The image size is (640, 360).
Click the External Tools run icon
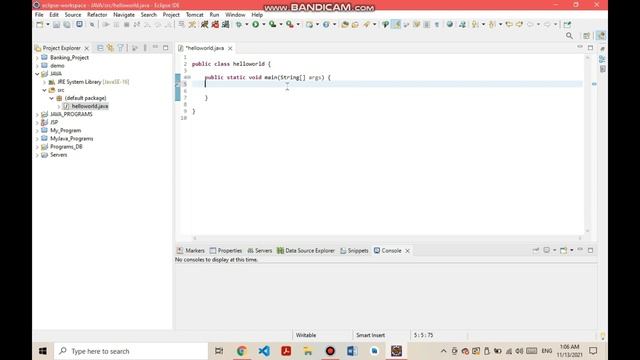click(x=290, y=24)
